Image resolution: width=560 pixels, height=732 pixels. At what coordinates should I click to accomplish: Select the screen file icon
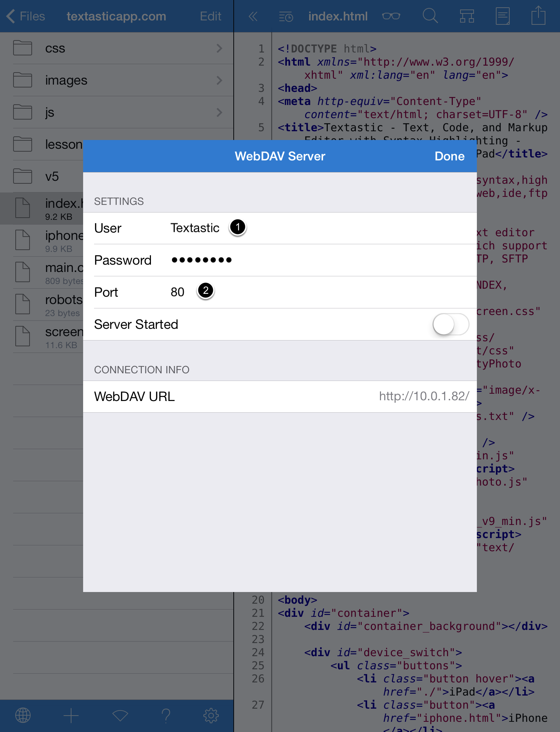click(x=23, y=336)
